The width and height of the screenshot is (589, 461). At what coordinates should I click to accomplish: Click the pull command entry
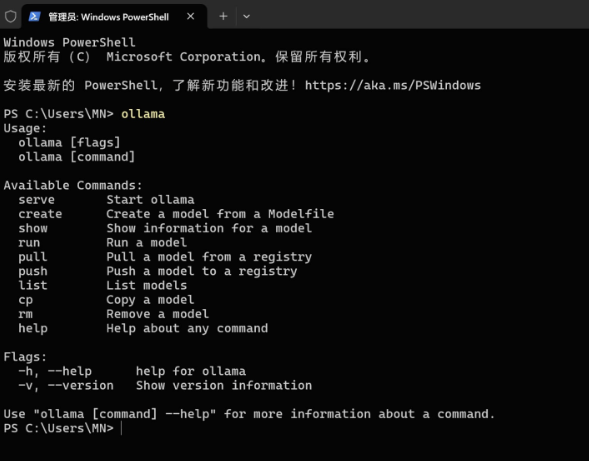point(33,257)
